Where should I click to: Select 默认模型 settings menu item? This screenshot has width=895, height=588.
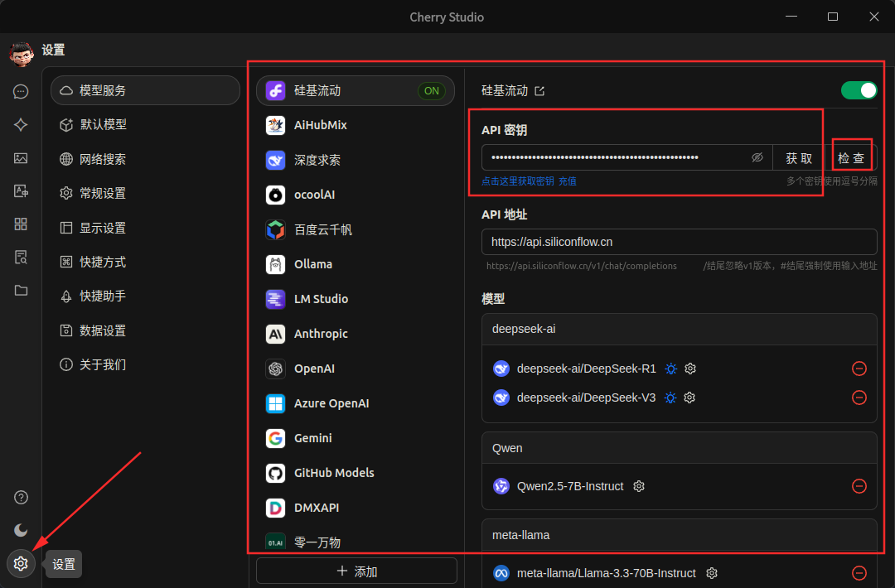(145, 124)
